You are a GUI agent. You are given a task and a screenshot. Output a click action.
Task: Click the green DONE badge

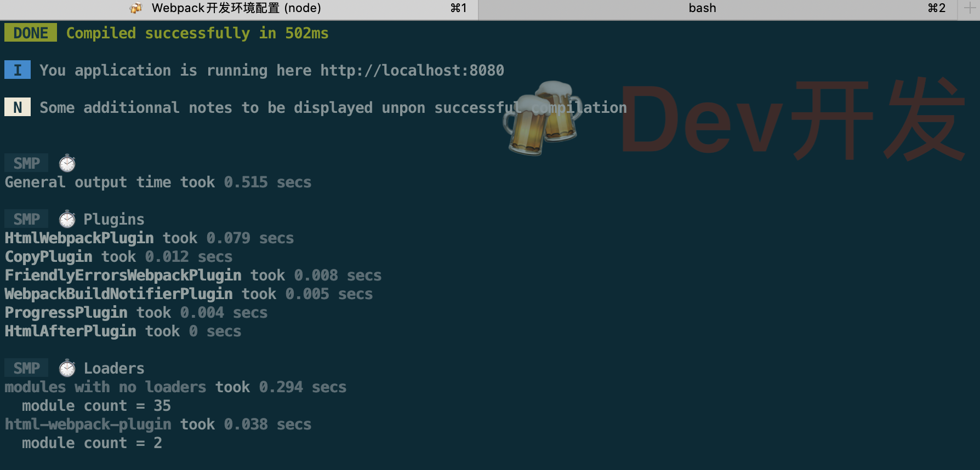(31, 33)
